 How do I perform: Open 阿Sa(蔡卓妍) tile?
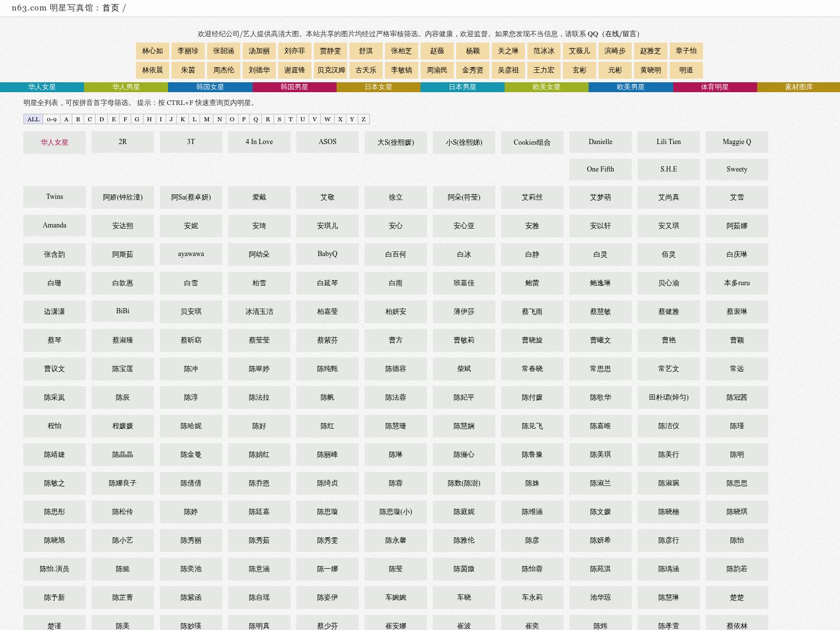(191, 197)
